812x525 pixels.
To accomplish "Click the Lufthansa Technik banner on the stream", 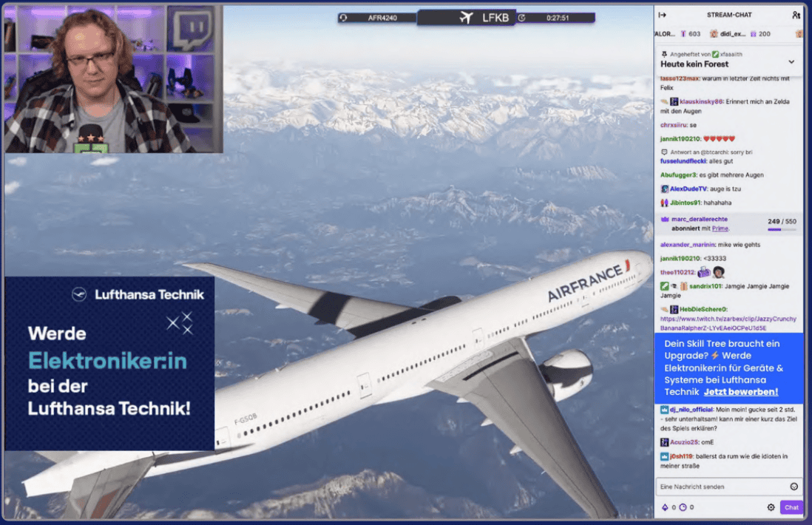I will pyautogui.click(x=109, y=363).
